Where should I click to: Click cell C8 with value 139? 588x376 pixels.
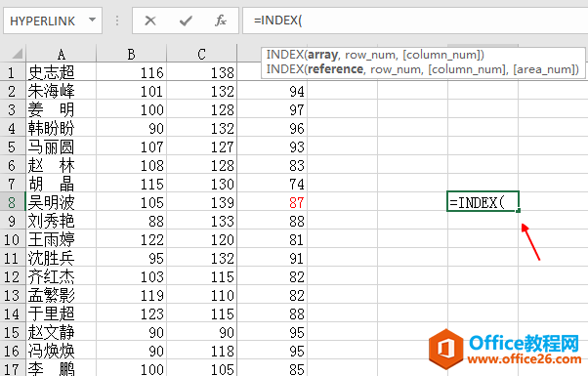202,202
